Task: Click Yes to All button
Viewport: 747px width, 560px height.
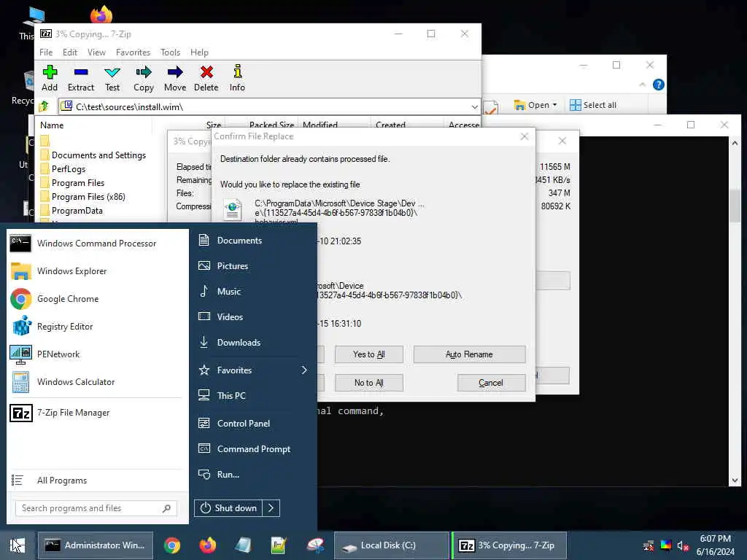Action: coord(368,354)
